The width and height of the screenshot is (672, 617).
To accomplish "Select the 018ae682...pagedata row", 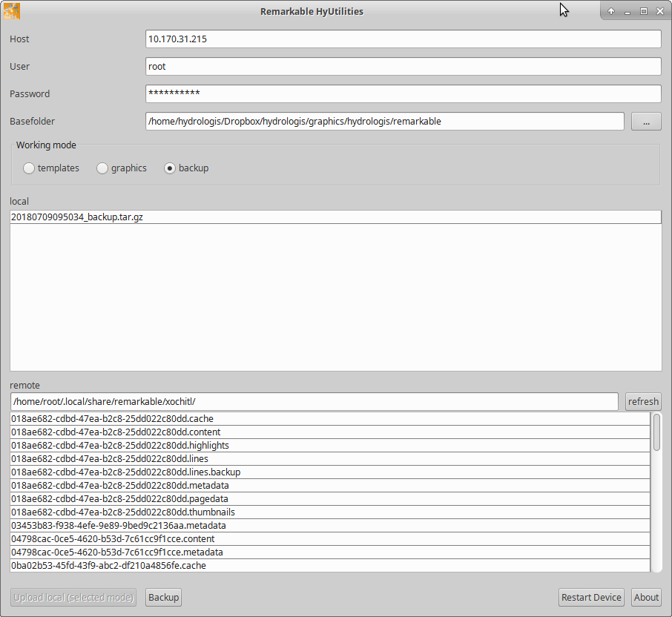I will tap(330, 499).
